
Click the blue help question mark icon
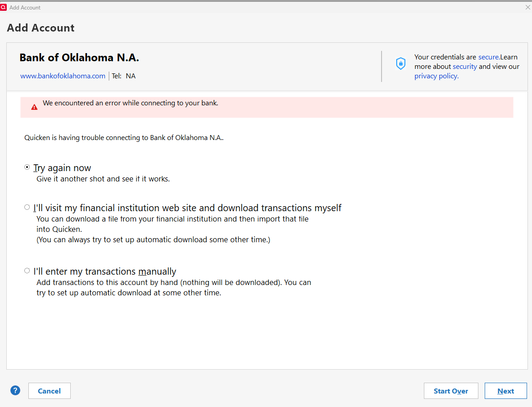click(15, 391)
